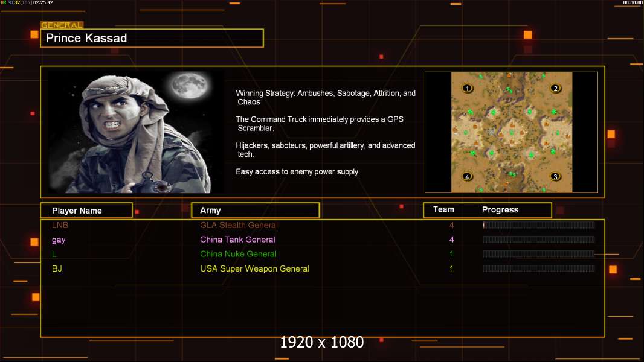Viewport: 644px width, 362px height.
Task: Click the 02:25:42 timer readout
Action: [43, 2]
